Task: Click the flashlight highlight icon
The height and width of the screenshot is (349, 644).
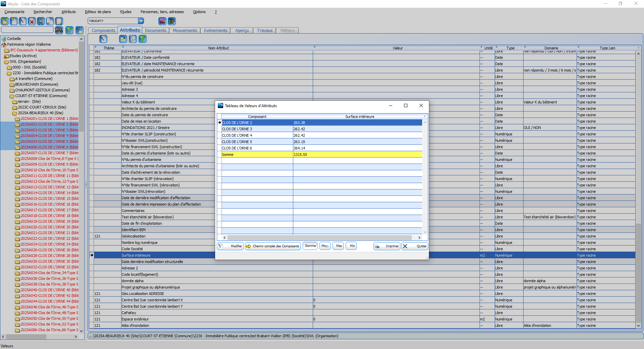Action: (79, 30)
